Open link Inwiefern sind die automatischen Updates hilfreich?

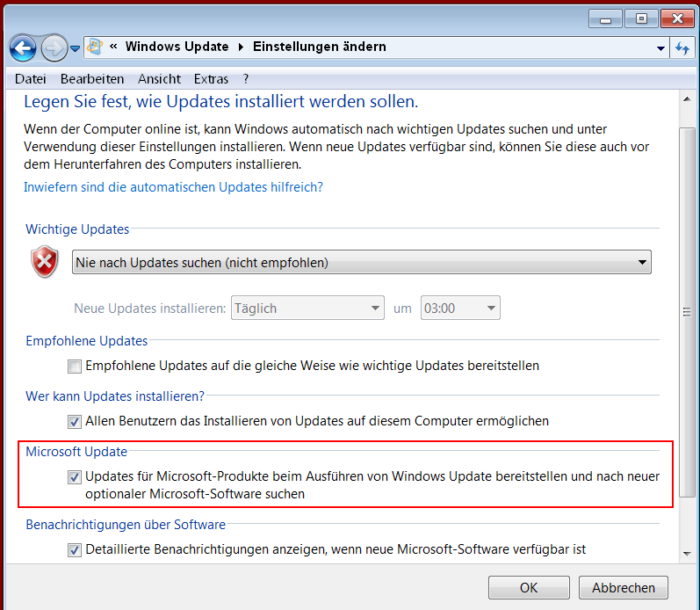coord(173,187)
